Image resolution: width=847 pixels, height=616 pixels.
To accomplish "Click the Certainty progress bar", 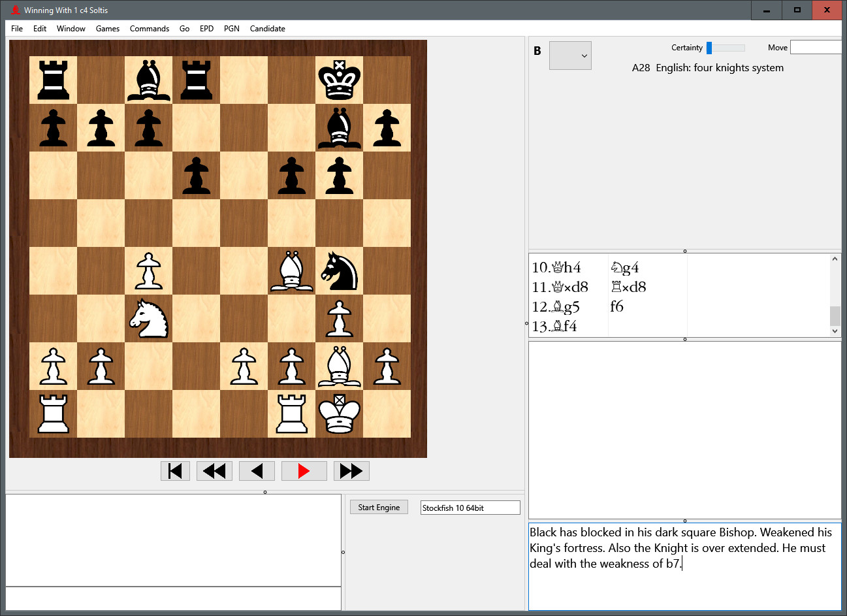I will click(x=726, y=48).
